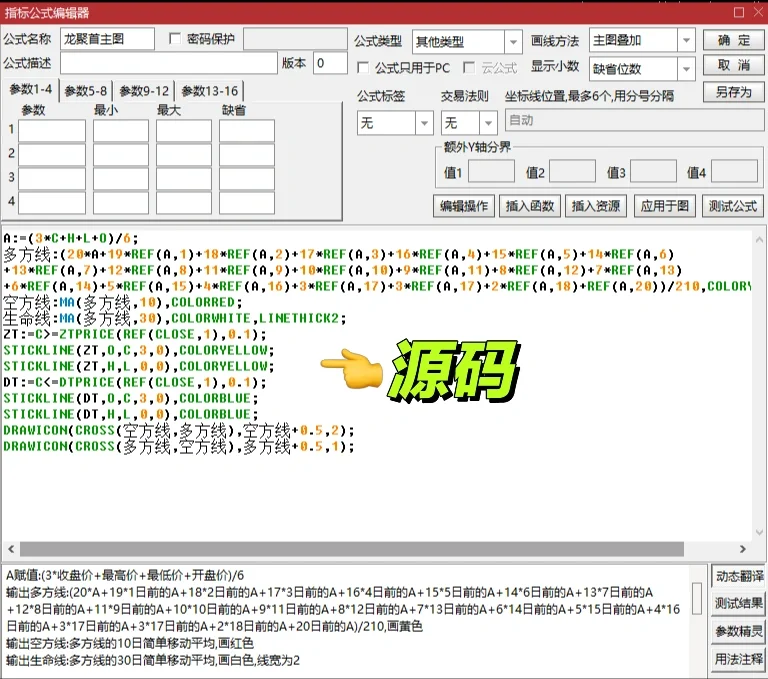Image resolution: width=768 pixels, height=679 pixels.
Task: Enable the 公式只用于PC checkbox
Action: (363, 68)
